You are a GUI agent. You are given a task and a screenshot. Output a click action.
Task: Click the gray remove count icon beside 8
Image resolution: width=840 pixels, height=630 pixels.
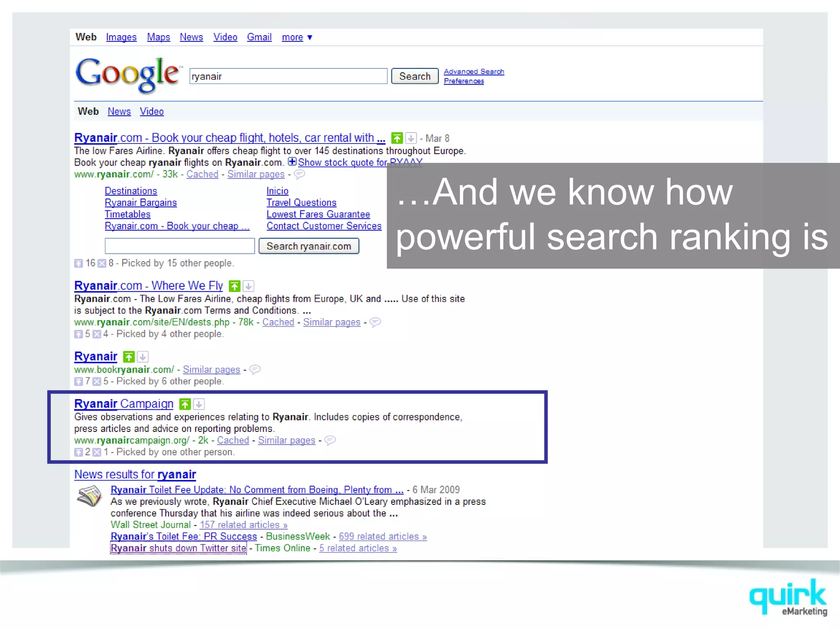102,263
